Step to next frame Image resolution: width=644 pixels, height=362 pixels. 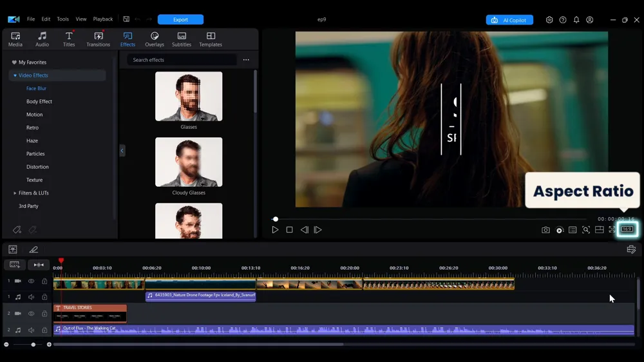click(x=318, y=230)
